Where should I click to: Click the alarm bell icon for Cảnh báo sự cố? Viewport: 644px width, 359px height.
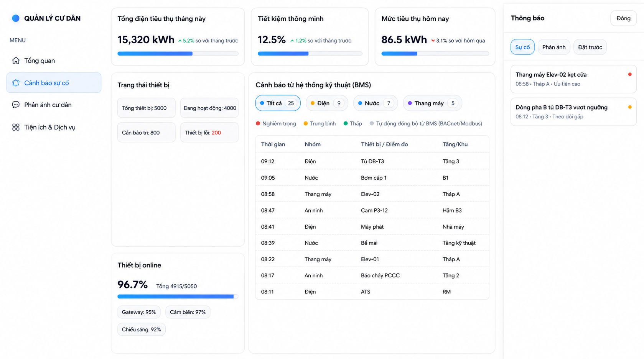click(x=16, y=83)
